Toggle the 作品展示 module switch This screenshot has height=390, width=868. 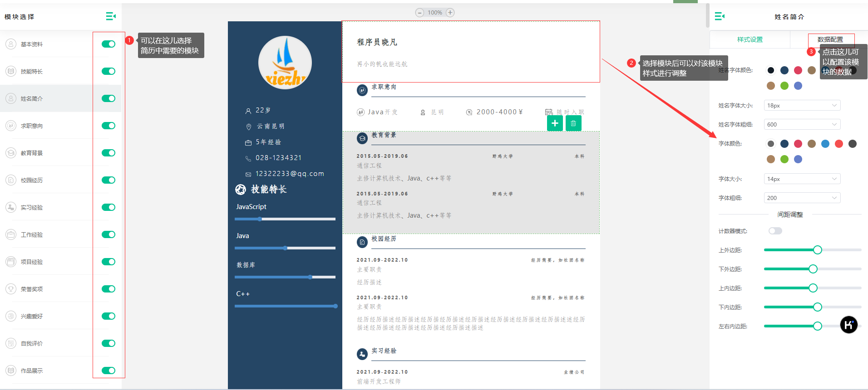(x=108, y=370)
